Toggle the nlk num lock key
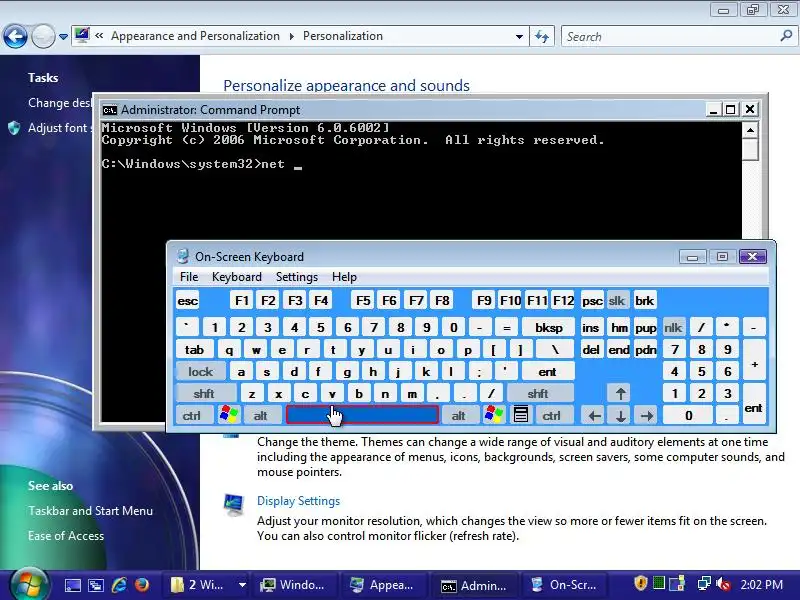This screenshot has height=600, width=800. tap(673, 328)
